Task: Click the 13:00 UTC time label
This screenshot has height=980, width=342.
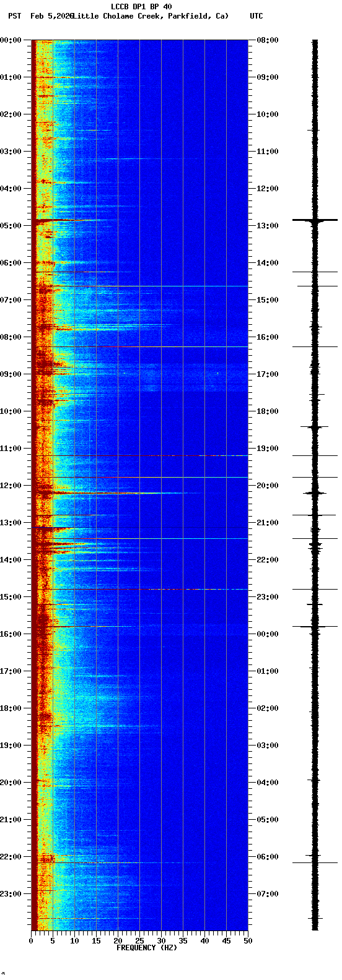Action: click(267, 226)
